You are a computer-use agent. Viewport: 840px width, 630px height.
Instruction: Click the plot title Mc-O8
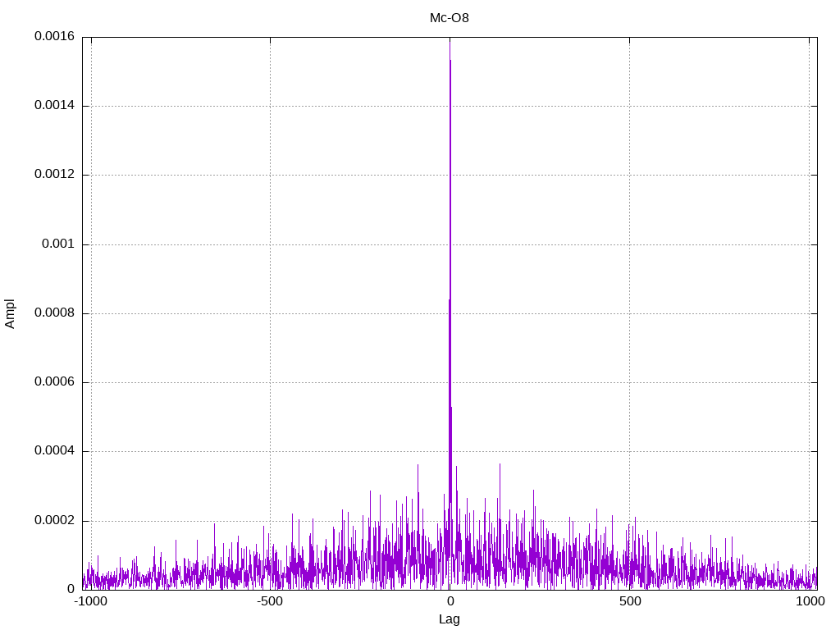[x=450, y=17]
